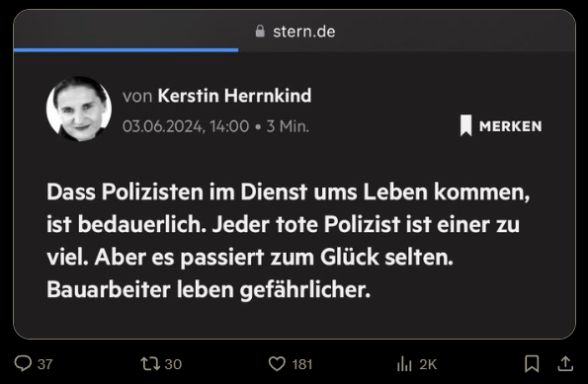Click the repost arrows icon
This screenshot has height=384, width=588.
[x=150, y=364]
